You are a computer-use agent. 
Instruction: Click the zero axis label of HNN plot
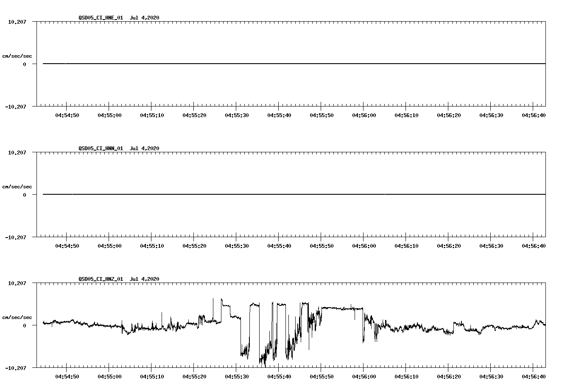point(25,195)
